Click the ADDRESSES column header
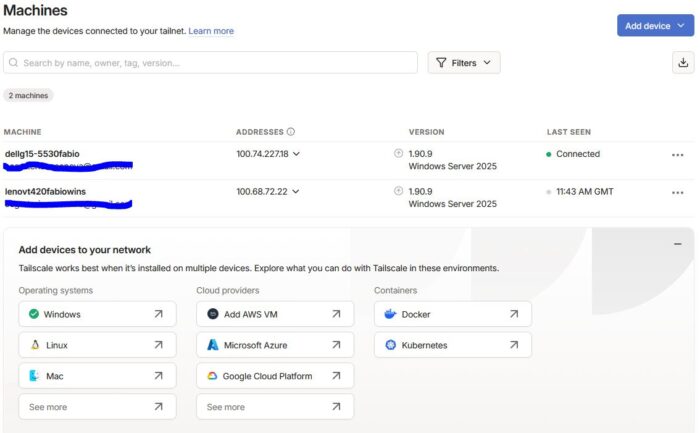This screenshot has width=700, height=433. [x=259, y=132]
